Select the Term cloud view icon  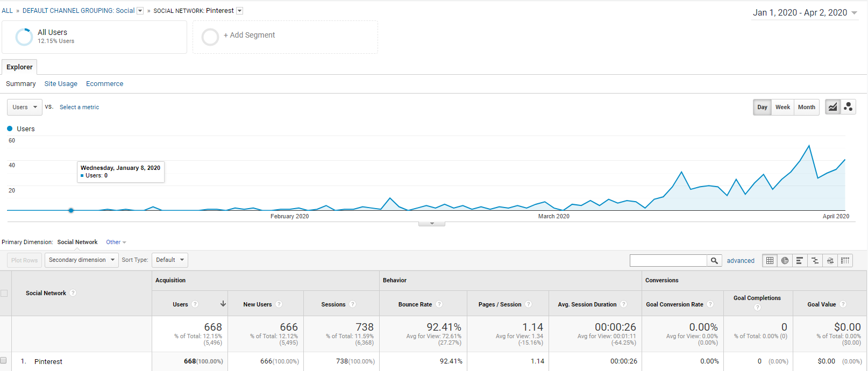(x=830, y=260)
